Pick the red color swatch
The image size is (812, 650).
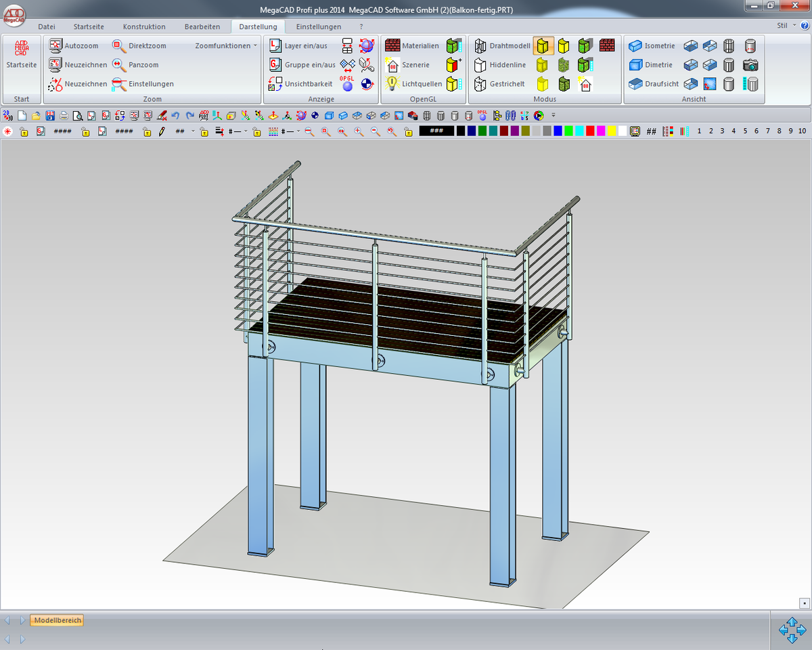[x=590, y=131]
